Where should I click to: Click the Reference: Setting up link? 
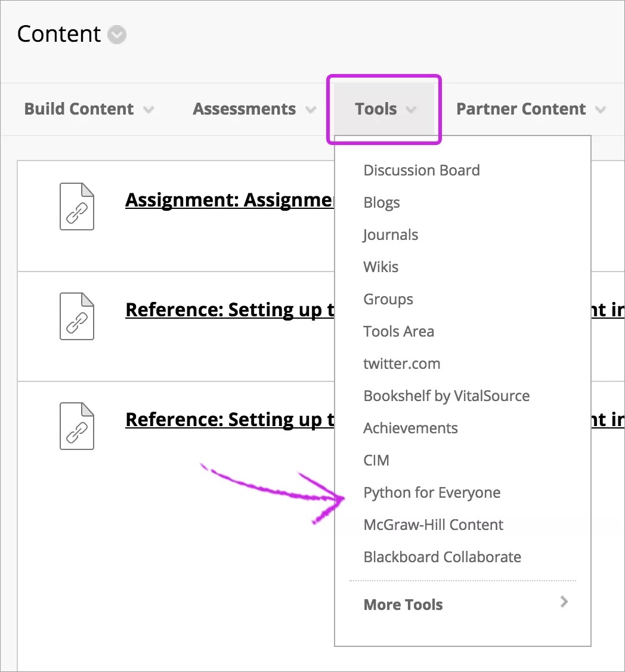227,310
